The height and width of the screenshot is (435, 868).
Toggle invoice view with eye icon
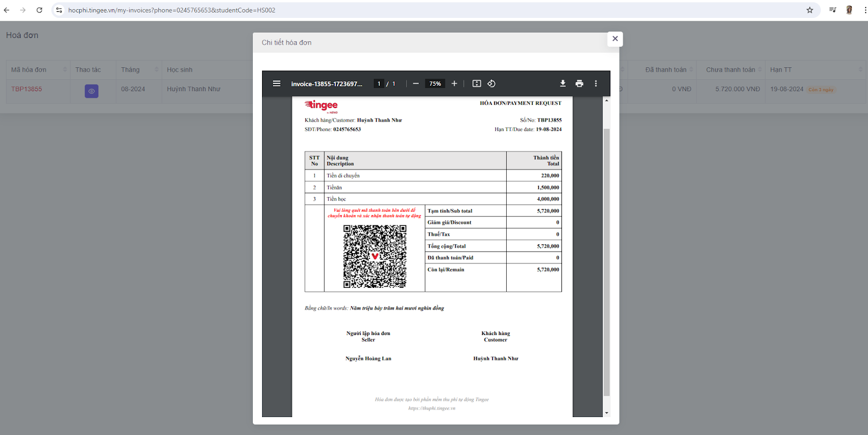coord(92,91)
